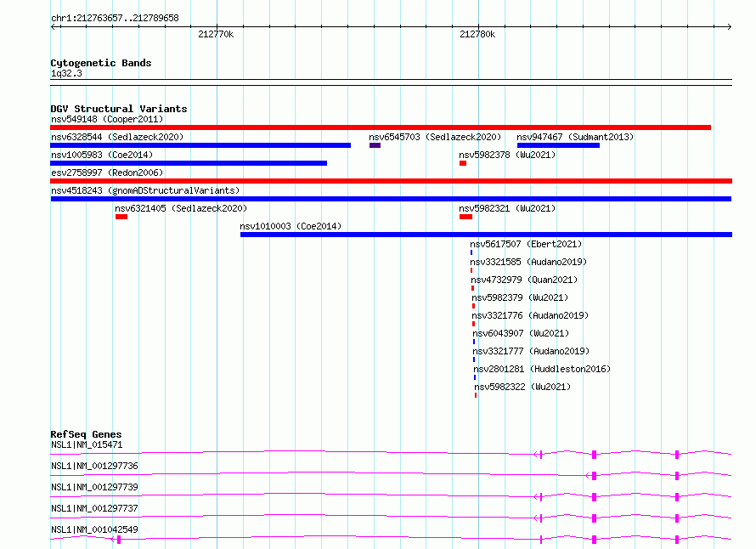The width and height of the screenshot is (756, 549).
Task: Open the nsv947467 (Sudmant2013) label
Action: click(x=575, y=137)
